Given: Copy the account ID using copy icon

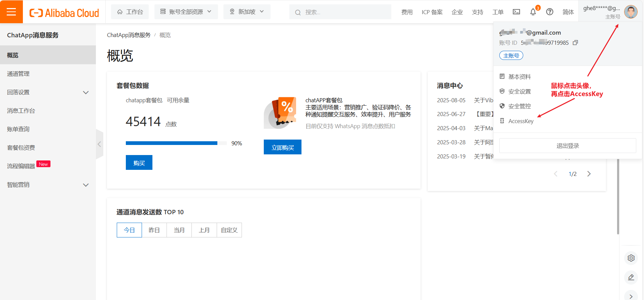Looking at the screenshot, I should (x=575, y=43).
